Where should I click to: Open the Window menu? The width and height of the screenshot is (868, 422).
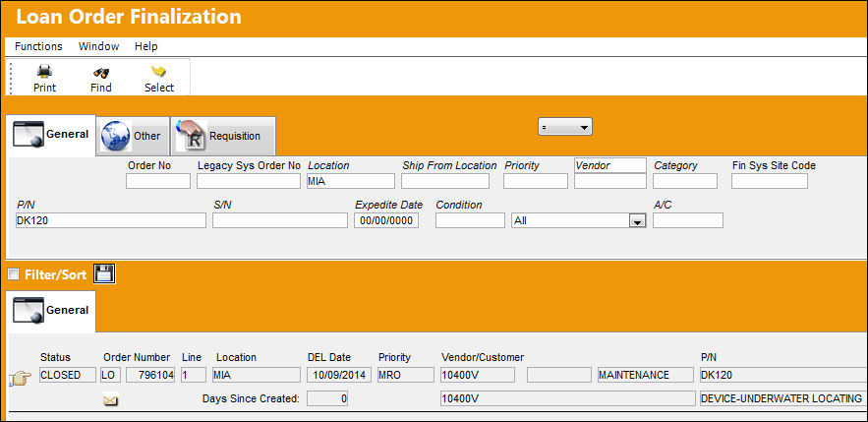98,46
